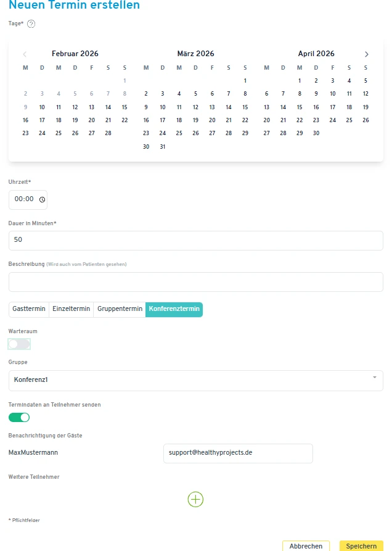Go to previous month in calendar

[25, 54]
